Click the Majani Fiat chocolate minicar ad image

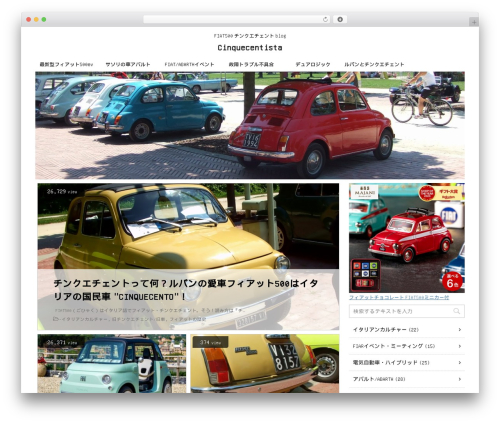(x=407, y=238)
